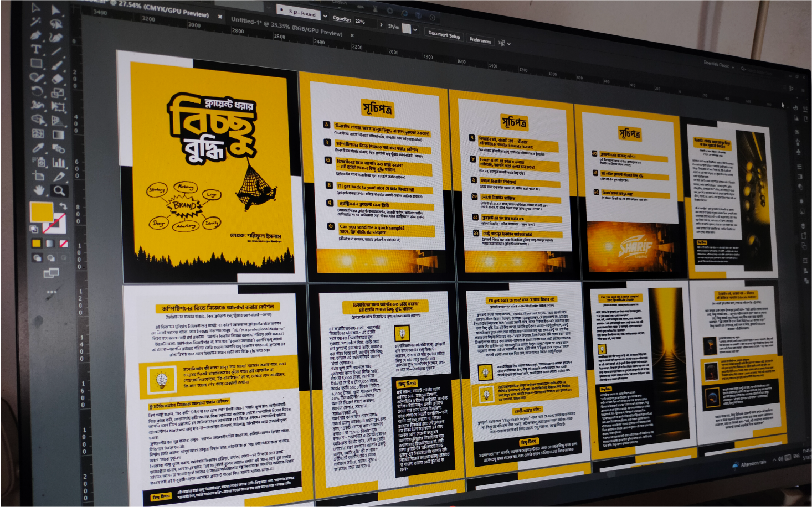Swap fill and stroke colors arrow

pyautogui.click(x=63, y=206)
